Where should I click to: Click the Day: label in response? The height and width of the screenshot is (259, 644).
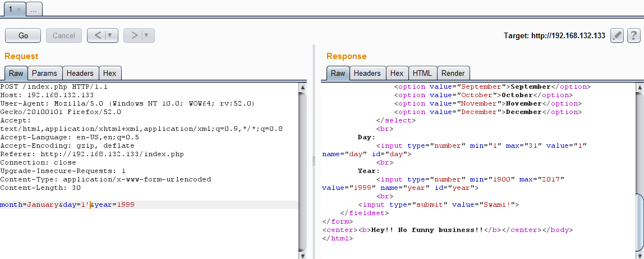click(x=367, y=137)
